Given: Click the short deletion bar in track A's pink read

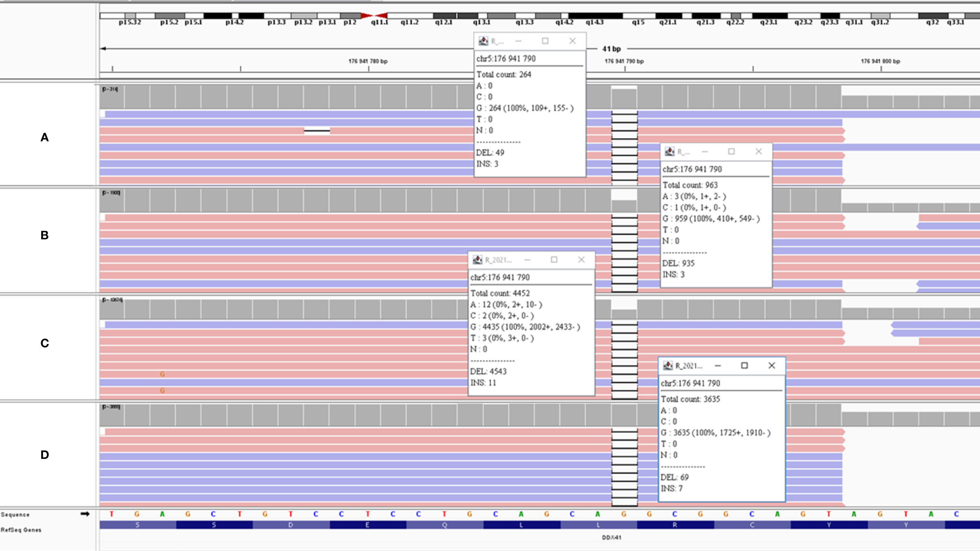Looking at the screenshot, I should point(317,131).
